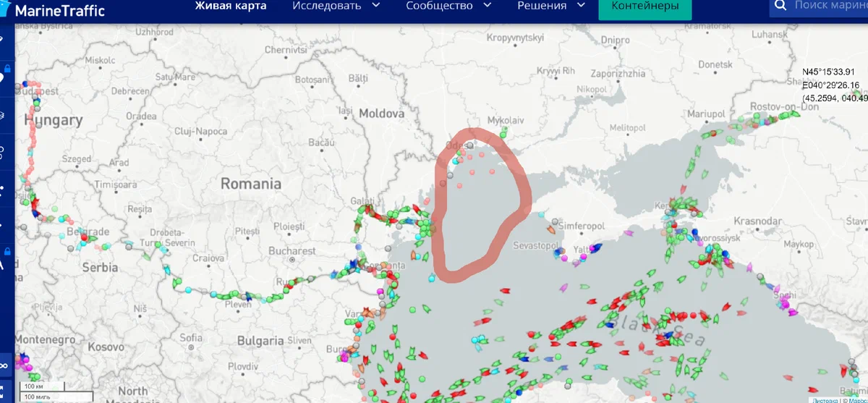This screenshot has height=403, width=868.
Task: Click the Leaflet attribution link
Action: (825, 399)
